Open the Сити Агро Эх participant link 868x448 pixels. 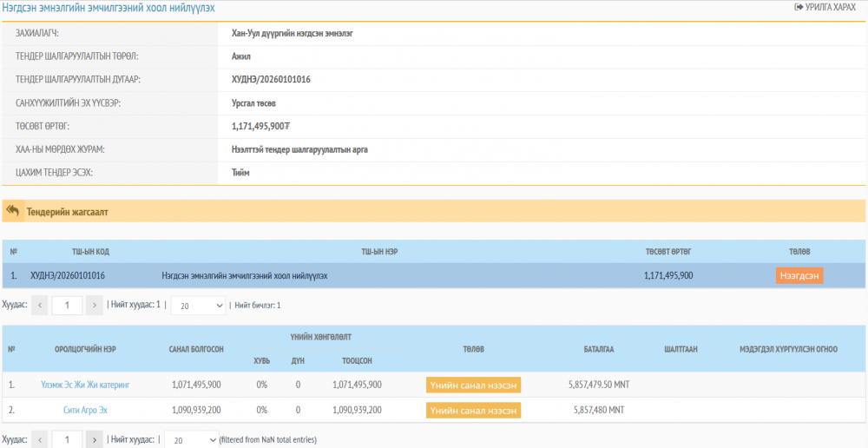[x=85, y=410]
